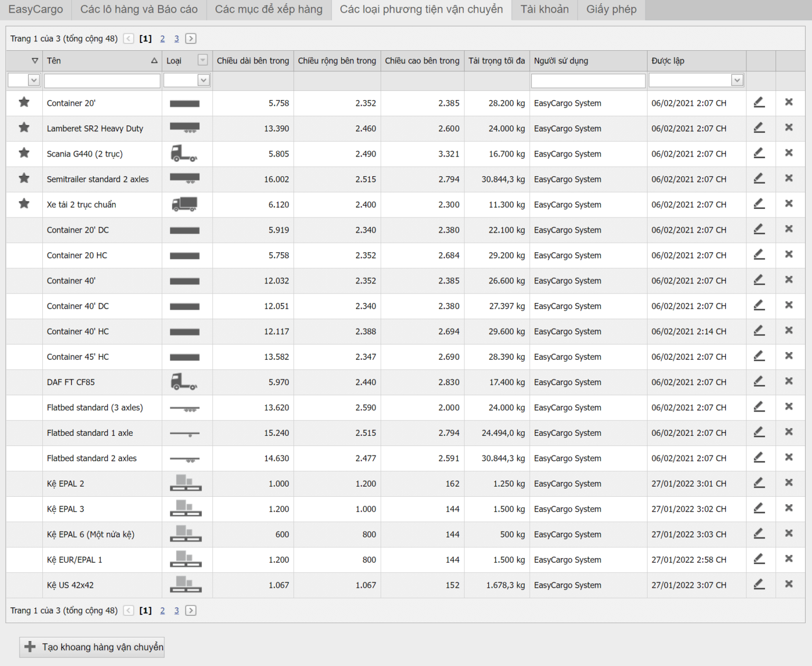The height and width of the screenshot is (666, 812).
Task: Click the edit pencil for Container 20'
Action: pos(759,103)
